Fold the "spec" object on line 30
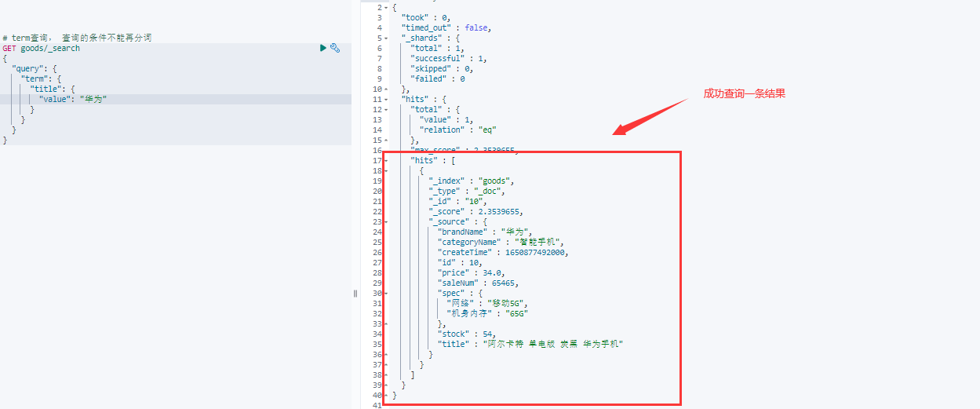Viewport: 980px width, 409px height. point(385,293)
